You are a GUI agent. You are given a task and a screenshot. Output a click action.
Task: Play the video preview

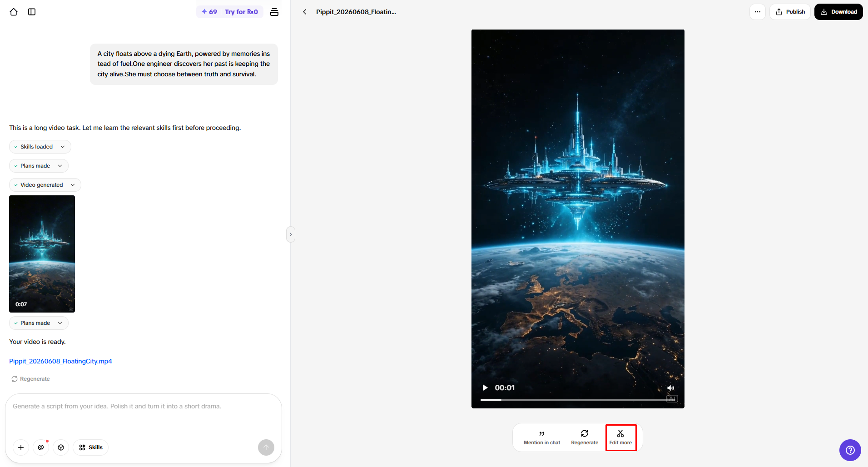[x=485, y=388]
